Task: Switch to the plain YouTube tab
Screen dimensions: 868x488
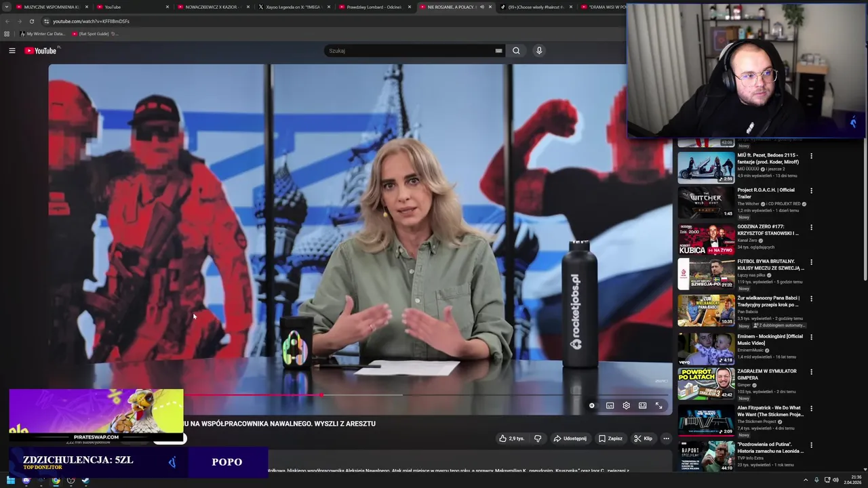Action: point(132,7)
